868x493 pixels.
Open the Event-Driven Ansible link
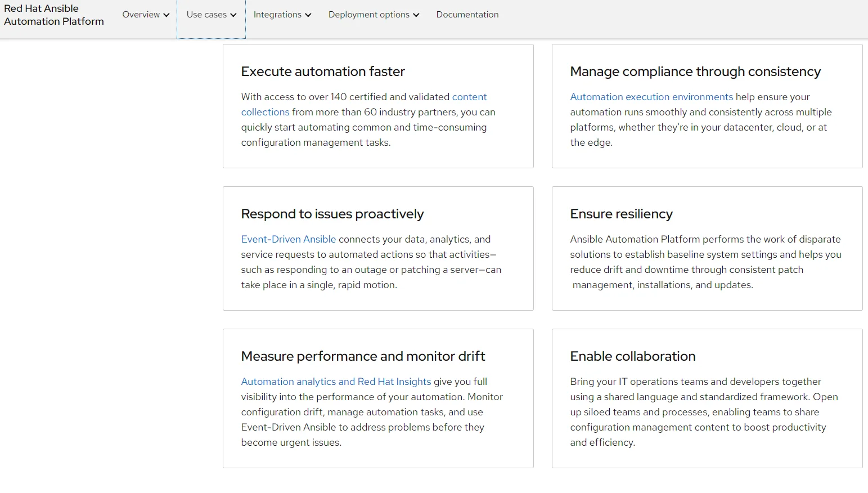click(288, 239)
